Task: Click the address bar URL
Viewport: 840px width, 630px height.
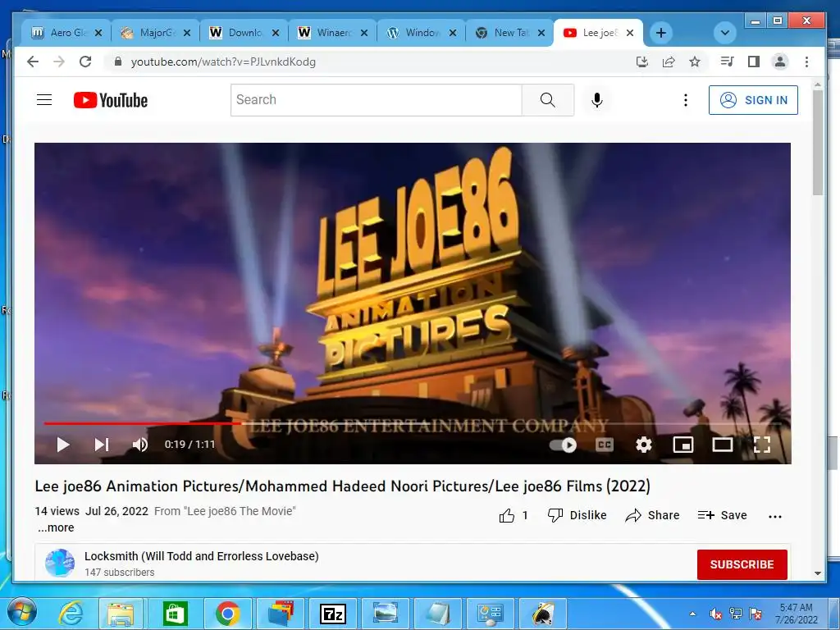Action: click(x=223, y=62)
